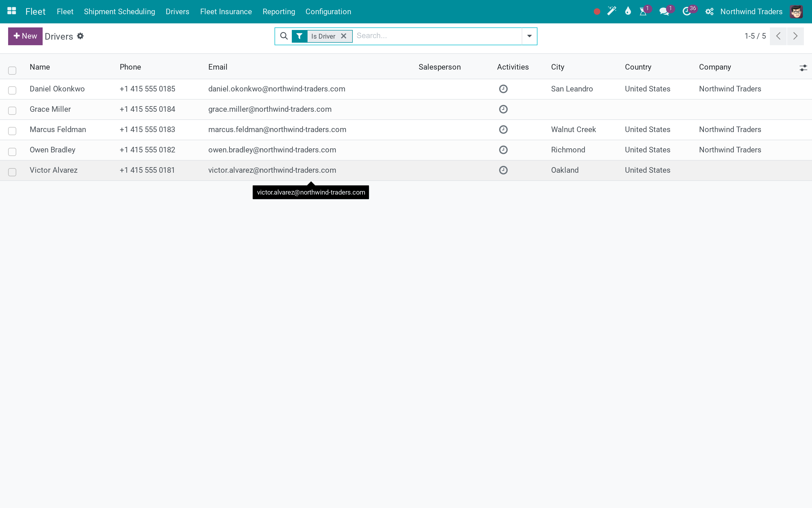Focus the Search input field

pyautogui.click(x=437, y=36)
